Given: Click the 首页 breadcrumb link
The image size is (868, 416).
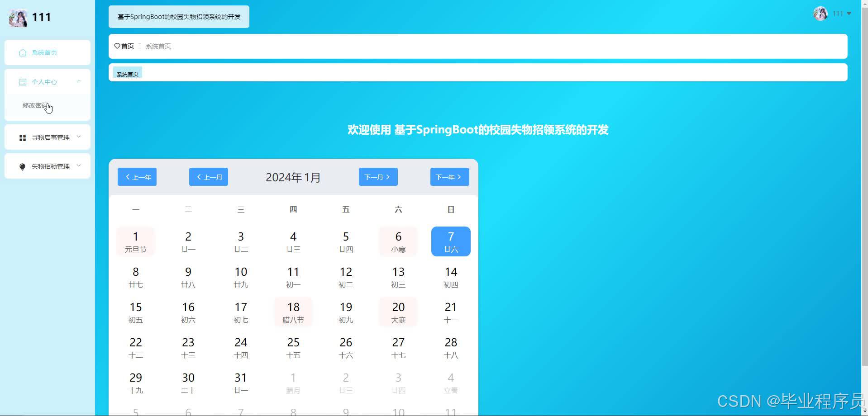Looking at the screenshot, I should pyautogui.click(x=128, y=46).
